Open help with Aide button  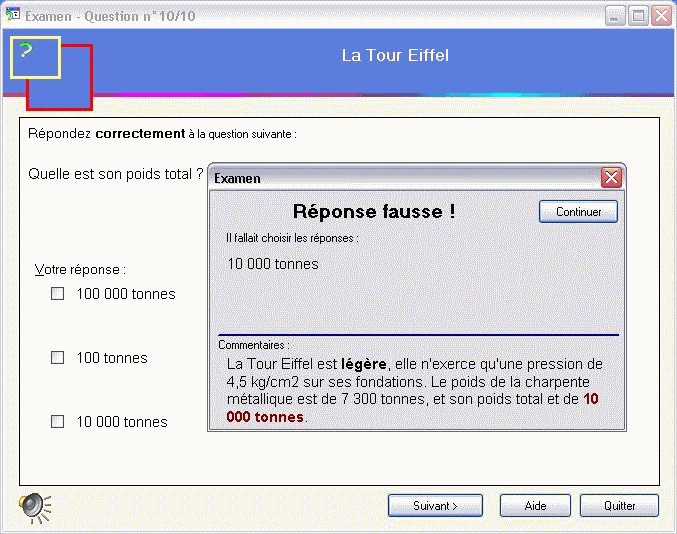point(535,506)
